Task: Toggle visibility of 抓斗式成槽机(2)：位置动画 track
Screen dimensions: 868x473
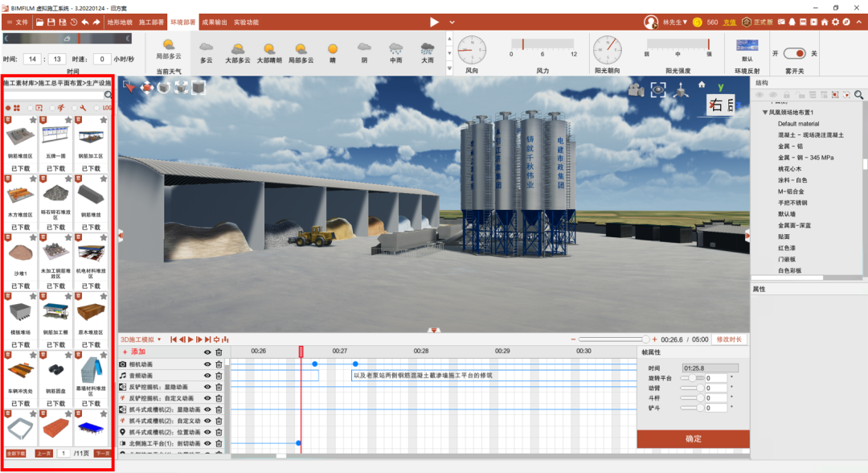Action: [x=207, y=432]
